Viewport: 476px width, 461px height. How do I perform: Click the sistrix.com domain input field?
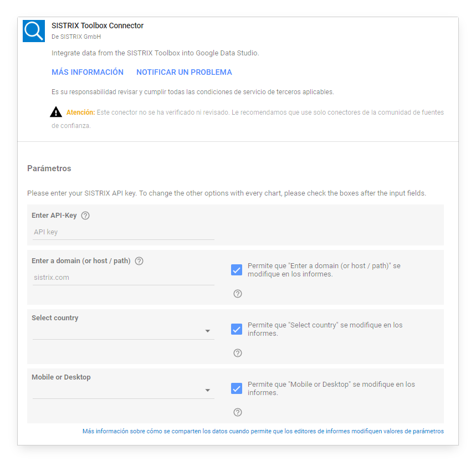click(x=123, y=278)
